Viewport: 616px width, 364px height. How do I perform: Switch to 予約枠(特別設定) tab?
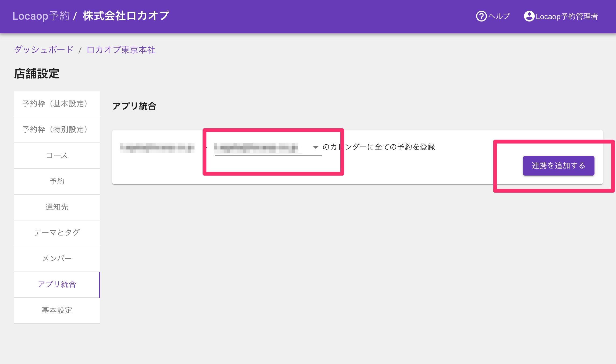pos(57,130)
